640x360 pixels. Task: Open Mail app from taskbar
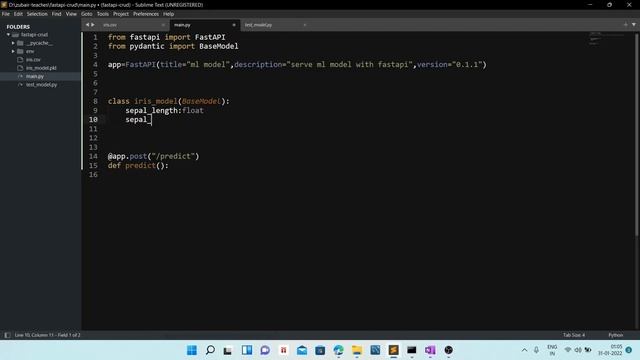click(x=302, y=350)
